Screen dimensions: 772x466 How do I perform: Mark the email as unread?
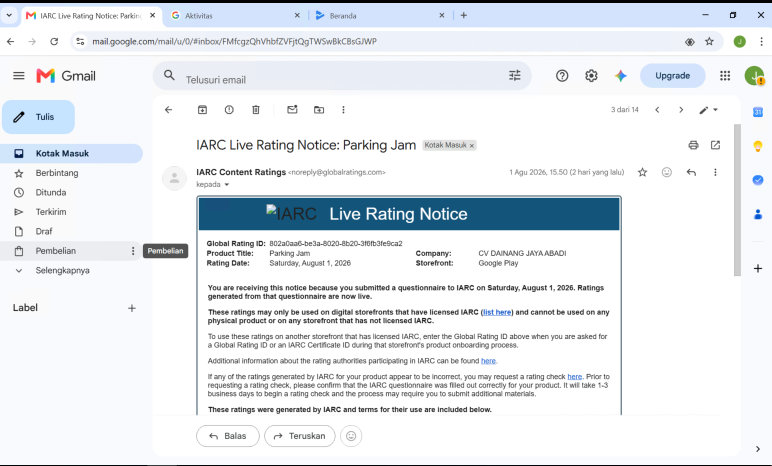click(x=292, y=109)
